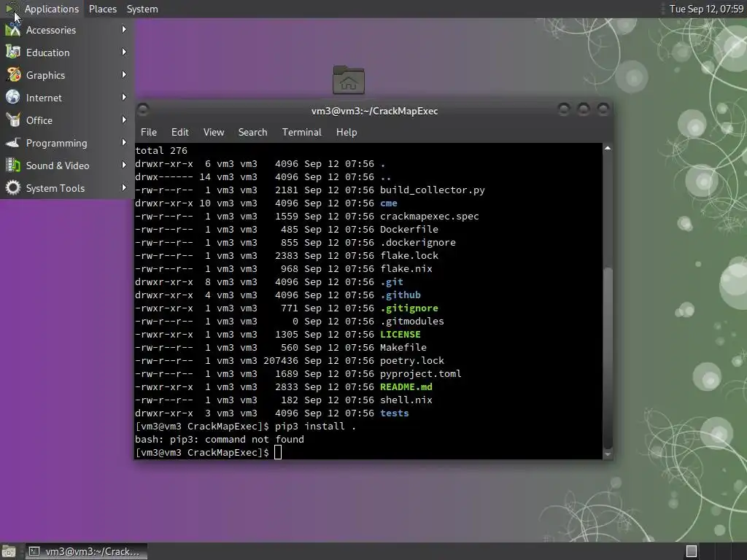Click the README.md filename
747x560 pixels.
[406, 387]
